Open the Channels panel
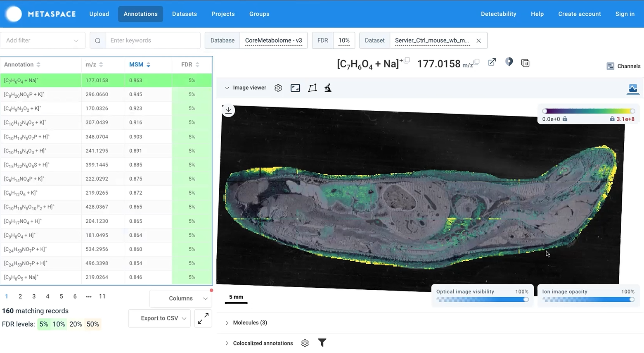644x353 pixels. point(624,66)
